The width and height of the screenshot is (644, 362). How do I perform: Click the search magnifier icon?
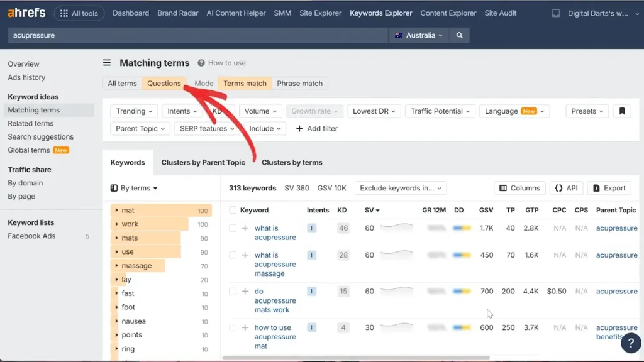tap(458, 35)
